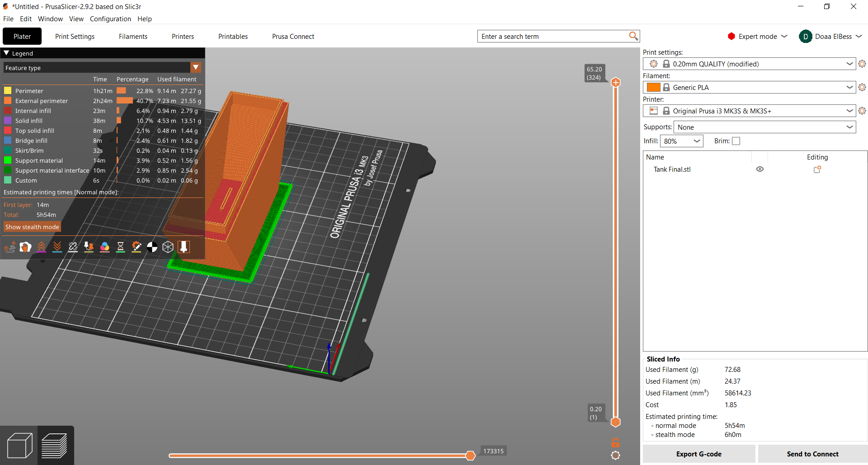The width and height of the screenshot is (868, 465).
Task: Select Tank Final.stl in object list
Action: point(672,169)
